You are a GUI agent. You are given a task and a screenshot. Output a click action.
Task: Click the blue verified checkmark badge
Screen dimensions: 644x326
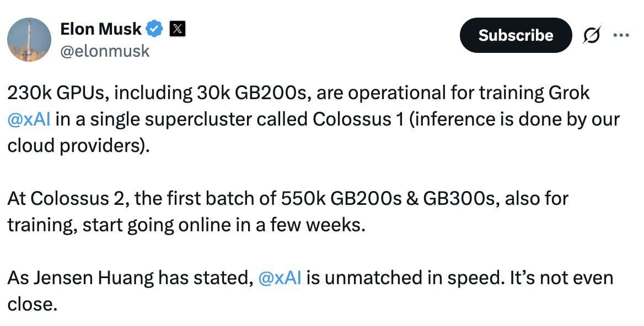coord(154,29)
